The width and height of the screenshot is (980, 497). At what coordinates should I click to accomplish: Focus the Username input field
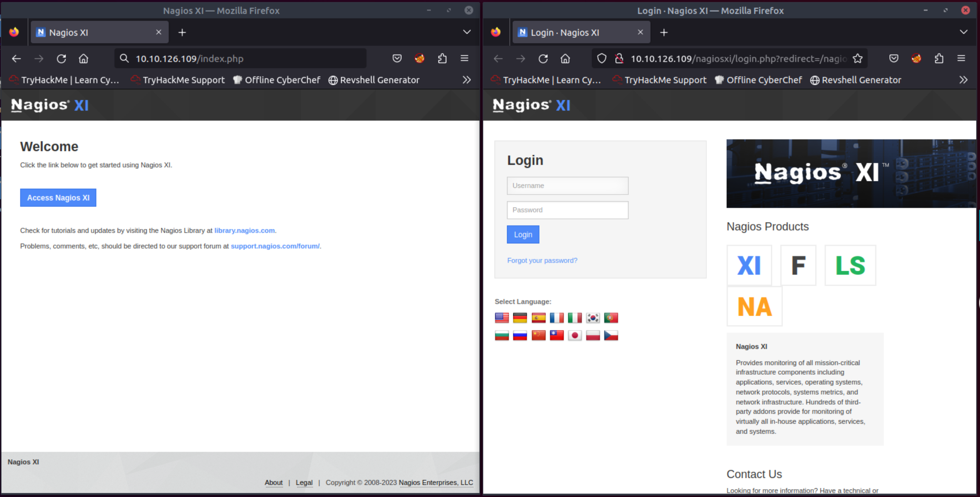567,185
